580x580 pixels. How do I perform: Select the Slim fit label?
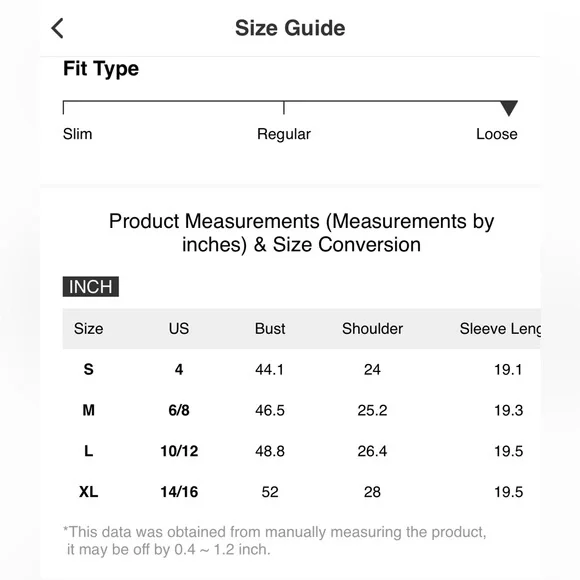[x=77, y=134]
